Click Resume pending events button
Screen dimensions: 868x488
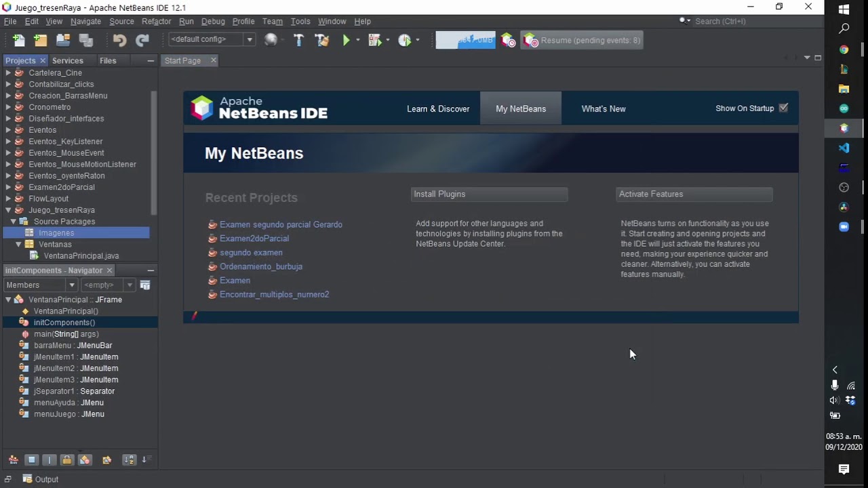point(582,40)
